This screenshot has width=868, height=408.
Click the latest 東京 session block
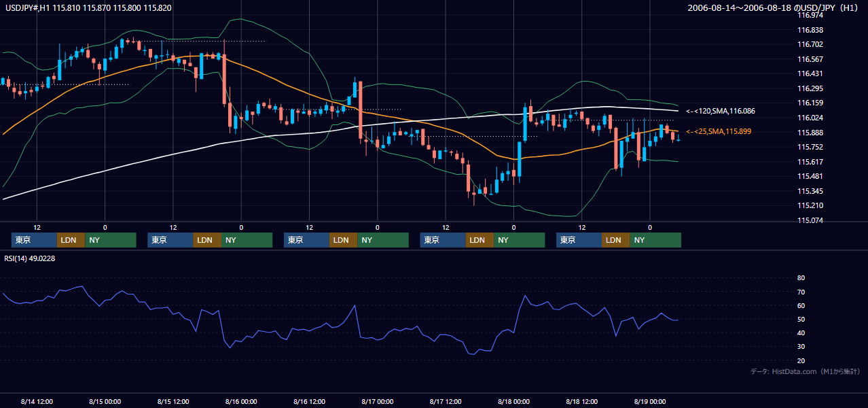point(579,240)
